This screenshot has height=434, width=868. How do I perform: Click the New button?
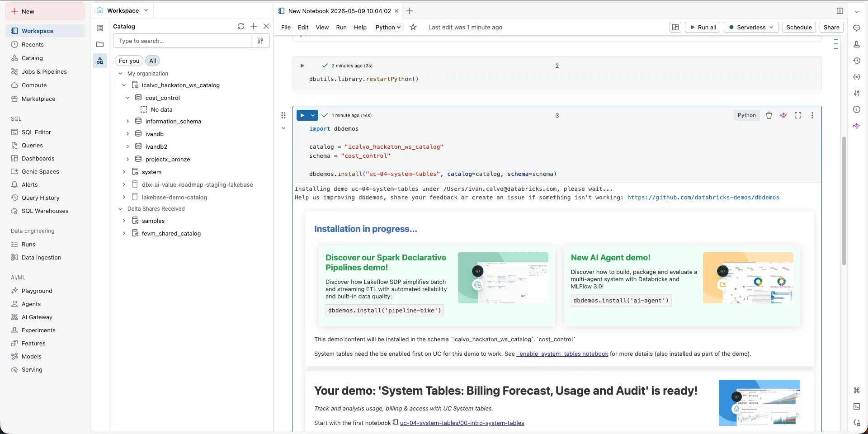pyautogui.click(x=45, y=11)
